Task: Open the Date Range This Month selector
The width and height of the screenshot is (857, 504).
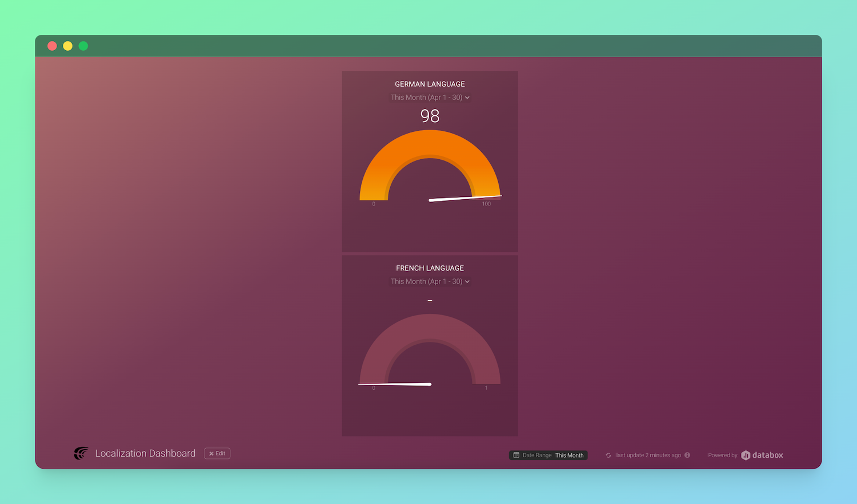Action: pyautogui.click(x=548, y=455)
